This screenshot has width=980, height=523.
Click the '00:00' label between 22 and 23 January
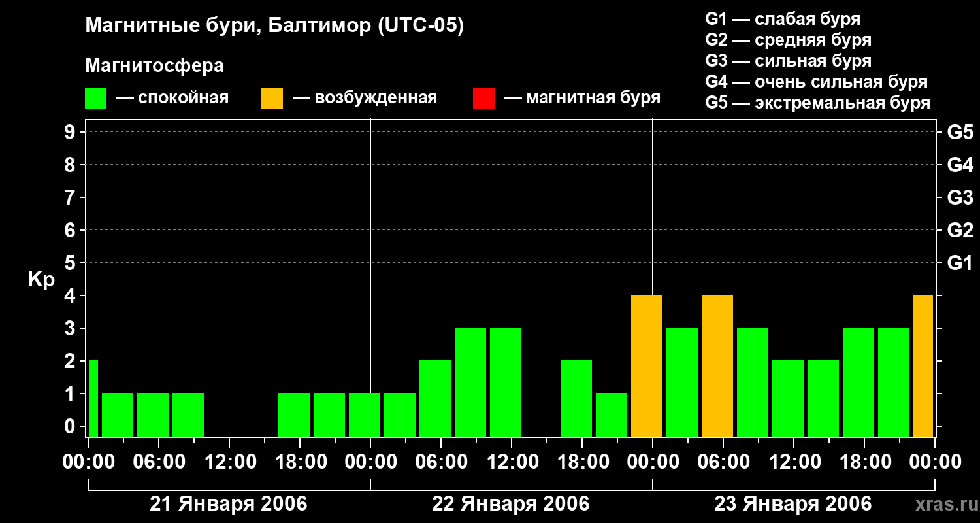653,462
